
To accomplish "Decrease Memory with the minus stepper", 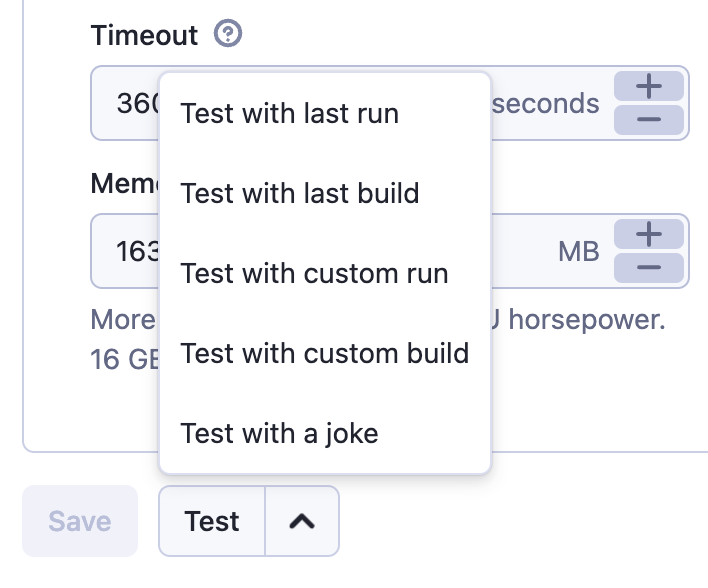I will (649, 268).
